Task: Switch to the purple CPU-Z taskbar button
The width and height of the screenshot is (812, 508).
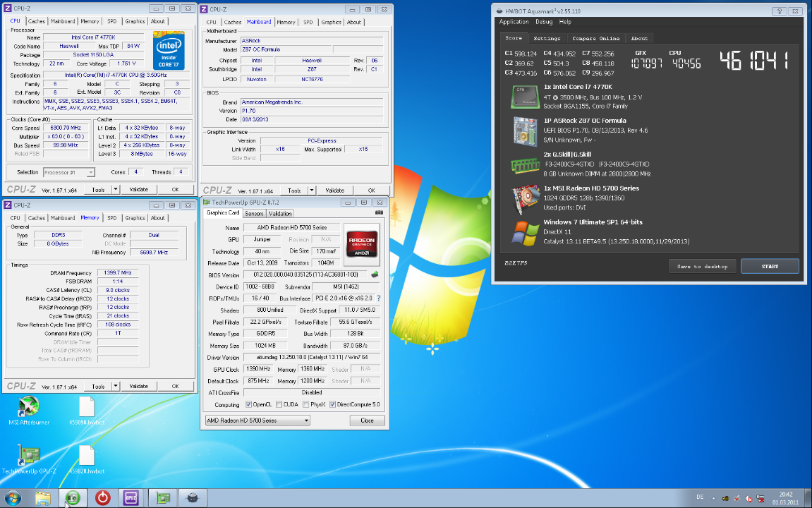Action: point(131,498)
